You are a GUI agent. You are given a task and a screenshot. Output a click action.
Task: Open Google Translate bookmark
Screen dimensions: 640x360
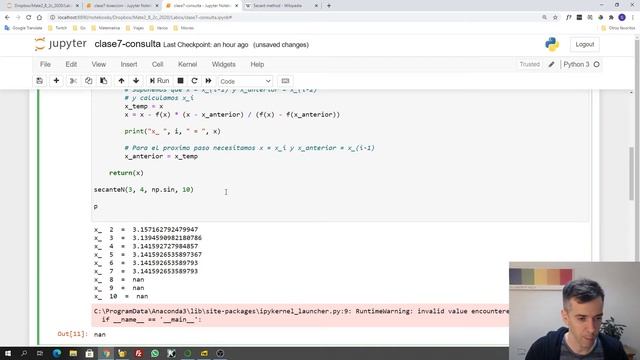[23, 28]
